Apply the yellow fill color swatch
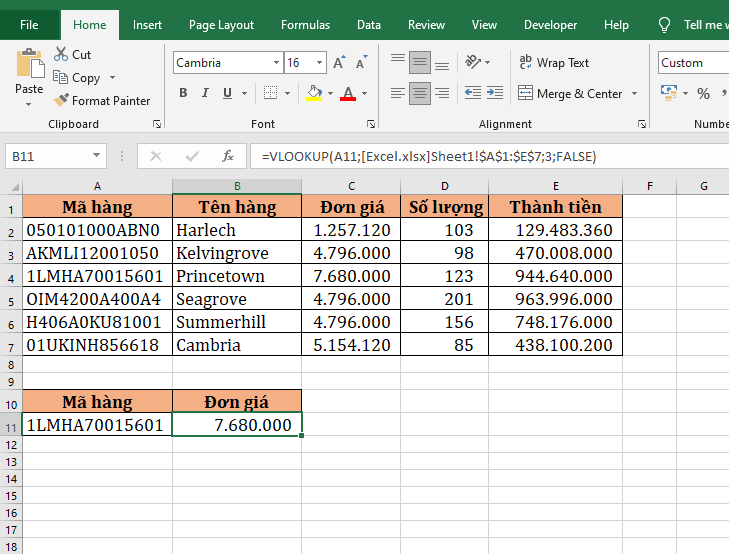 pos(314,94)
